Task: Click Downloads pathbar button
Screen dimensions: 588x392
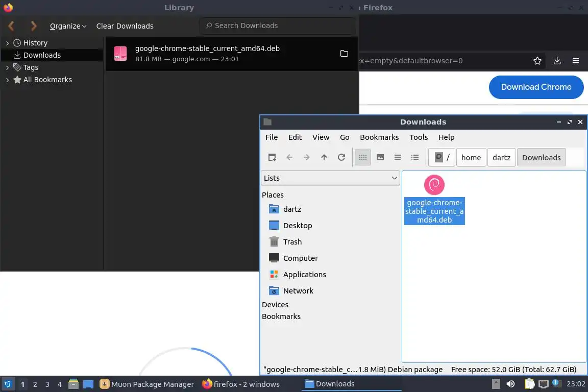Action: [x=541, y=158]
